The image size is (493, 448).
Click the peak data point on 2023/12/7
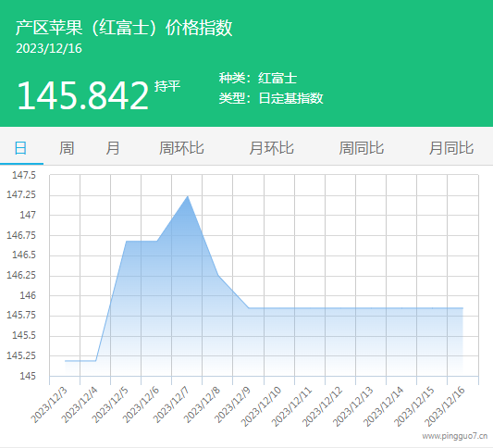tap(188, 196)
